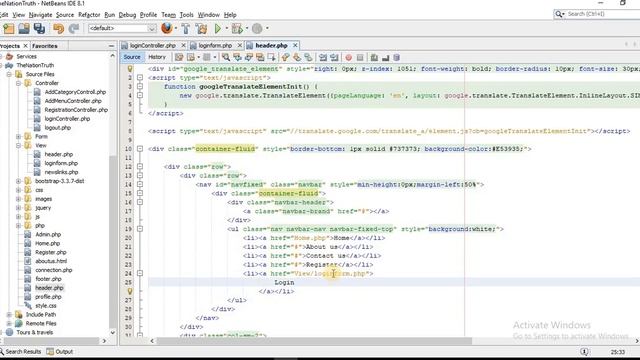
Task: Build project with the hammer icon
Action: (x=186, y=28)
